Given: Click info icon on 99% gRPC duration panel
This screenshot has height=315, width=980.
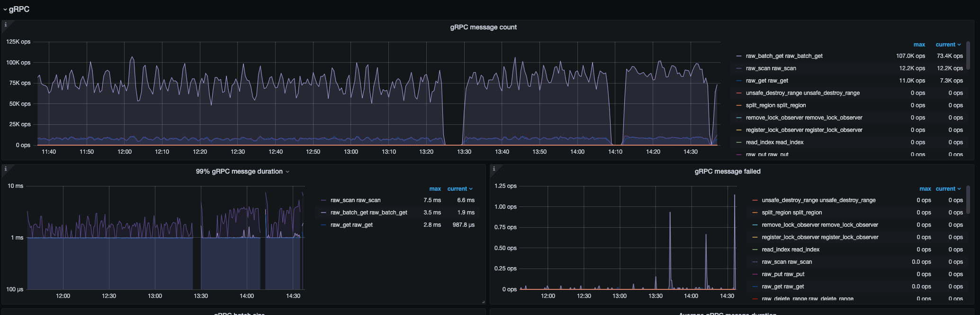Looking at the screenshot, I should tap(6, 168).
